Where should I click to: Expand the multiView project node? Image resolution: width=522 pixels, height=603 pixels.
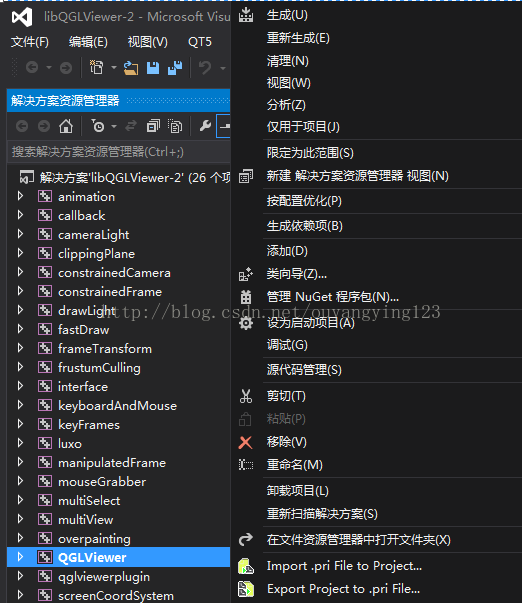pyautogui.click(x=20, y=519)
